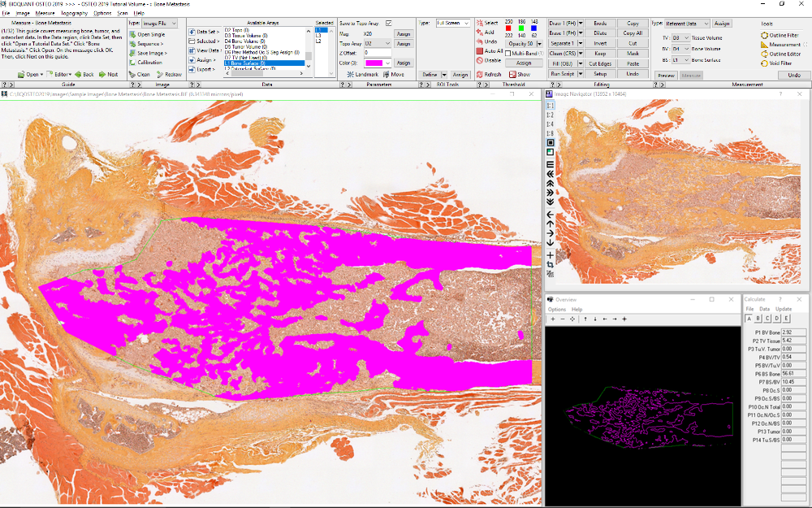Click the Refresh threshold icon
Viewport: 812px width, 508px height.
click(x=480, y=75)
